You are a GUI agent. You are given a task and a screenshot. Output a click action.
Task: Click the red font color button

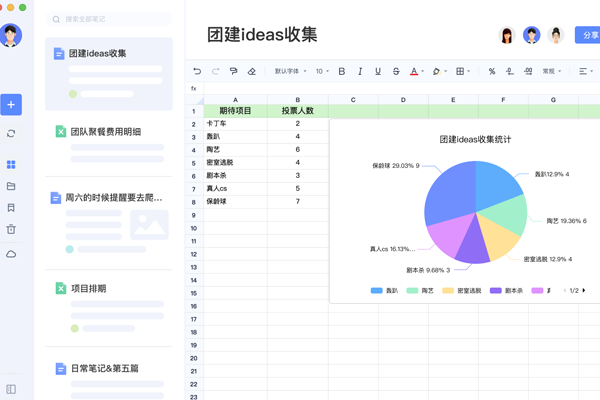point(414,72)
